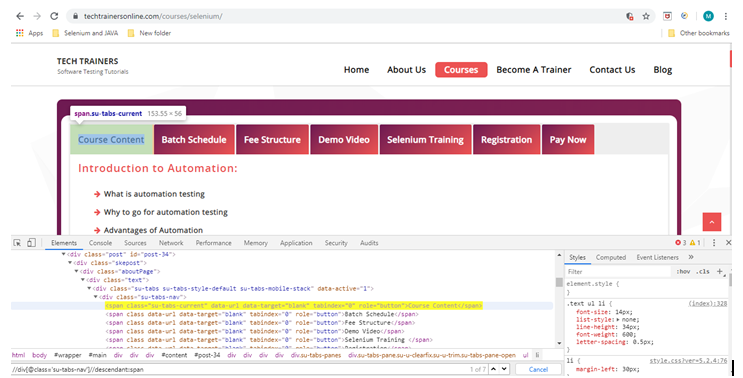Open the Audits tab
The height and width of the screenshot is (378, 743).
[x=369, y=243]
